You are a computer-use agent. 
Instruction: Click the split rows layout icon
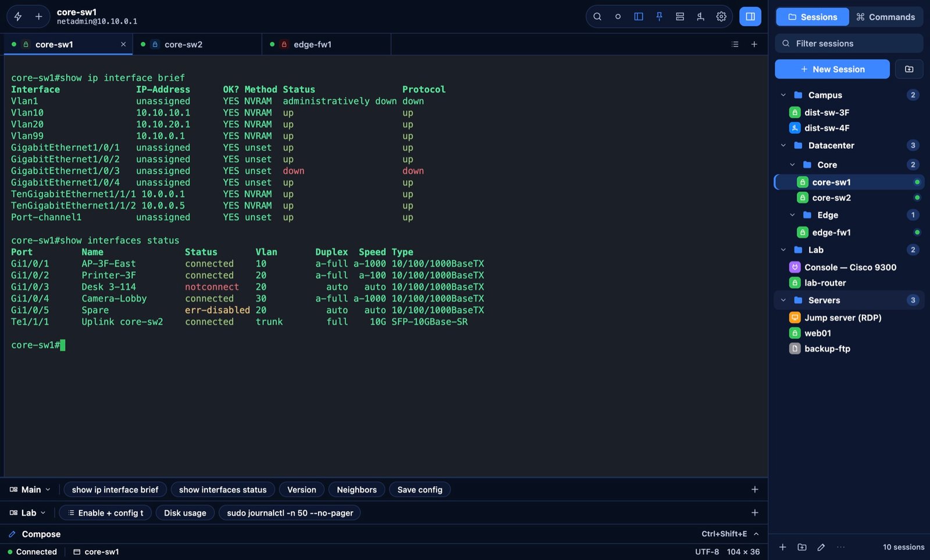pyautogui.click(x=680, y=17)
